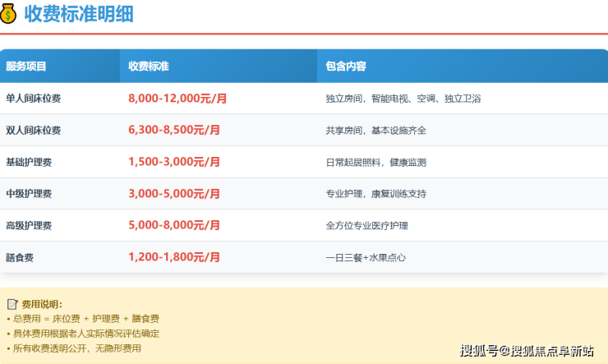This screenshot has width=608, height=364.
Task: Click the 基础护理费 row label
Action: pyautogui.click(x=29, y=162)
